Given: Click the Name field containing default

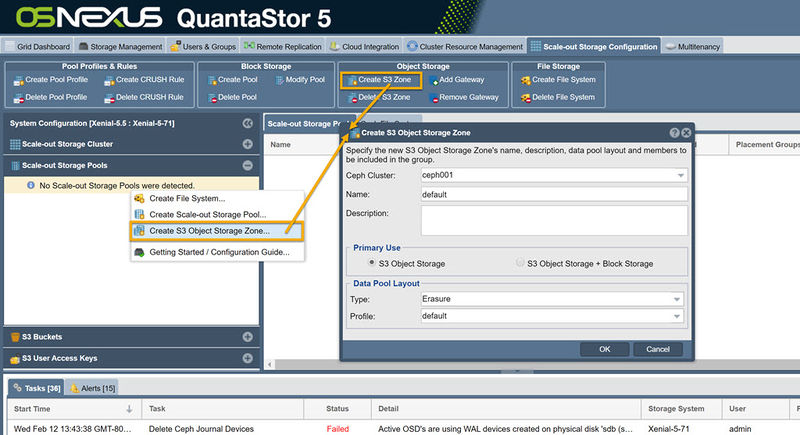Looking at the screenshot, I should point(554,194).
